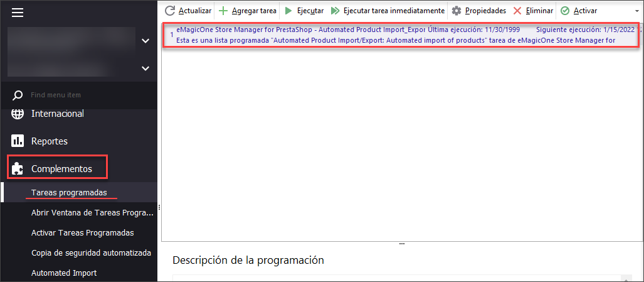644x282 pixels.
Task: Click the vertical sidebar splitter handle
Action: pos(159,207)
